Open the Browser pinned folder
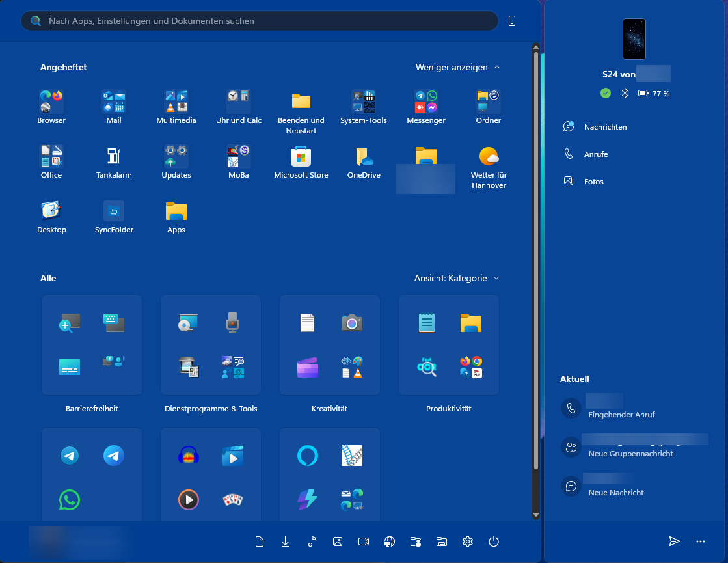The image size is (728, 563). (x=51, y=107)
